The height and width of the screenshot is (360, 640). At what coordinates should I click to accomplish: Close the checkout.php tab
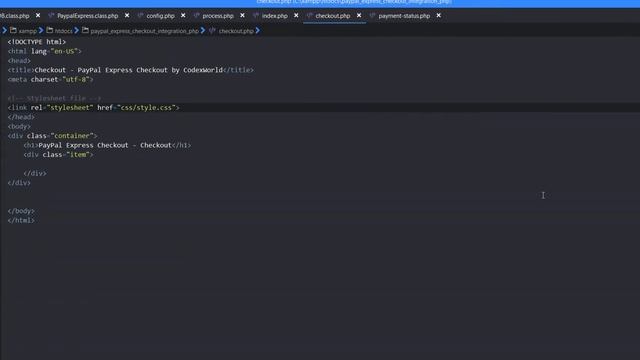click(359, 16)
